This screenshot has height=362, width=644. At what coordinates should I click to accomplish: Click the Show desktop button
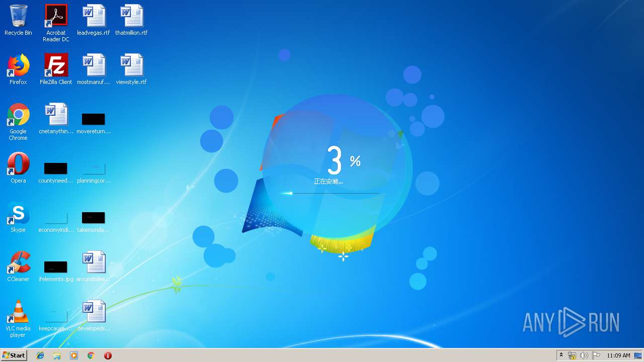638,355
